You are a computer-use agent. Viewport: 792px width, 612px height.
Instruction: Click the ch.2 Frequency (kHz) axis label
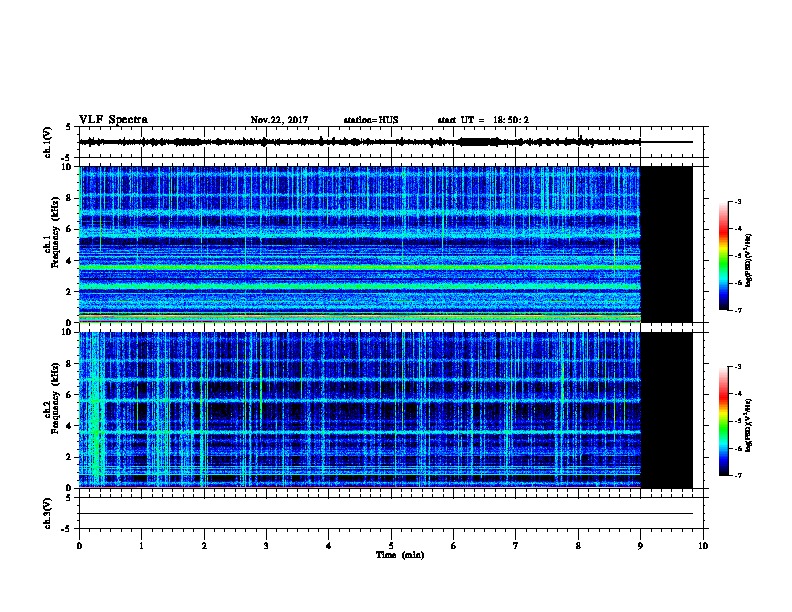tap(51, 410)
